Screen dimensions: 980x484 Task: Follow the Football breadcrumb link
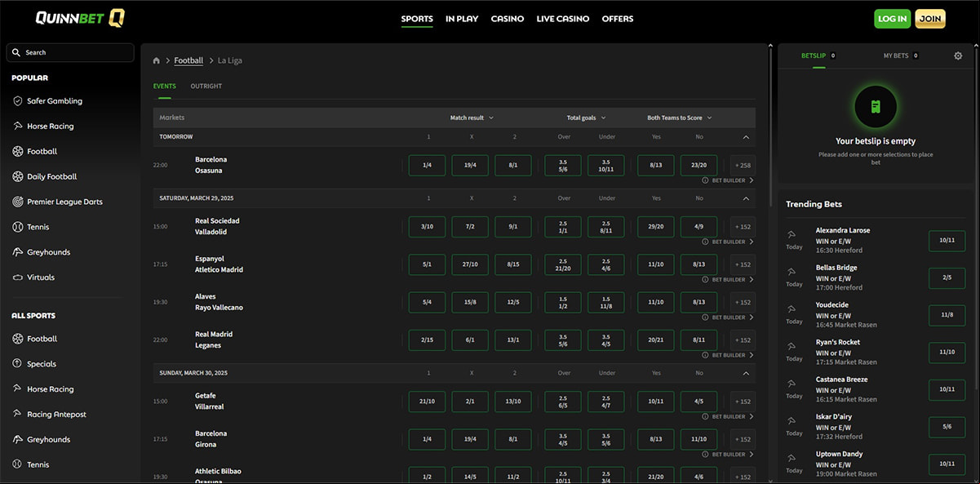pyautogui.click(x=188, y=60)
